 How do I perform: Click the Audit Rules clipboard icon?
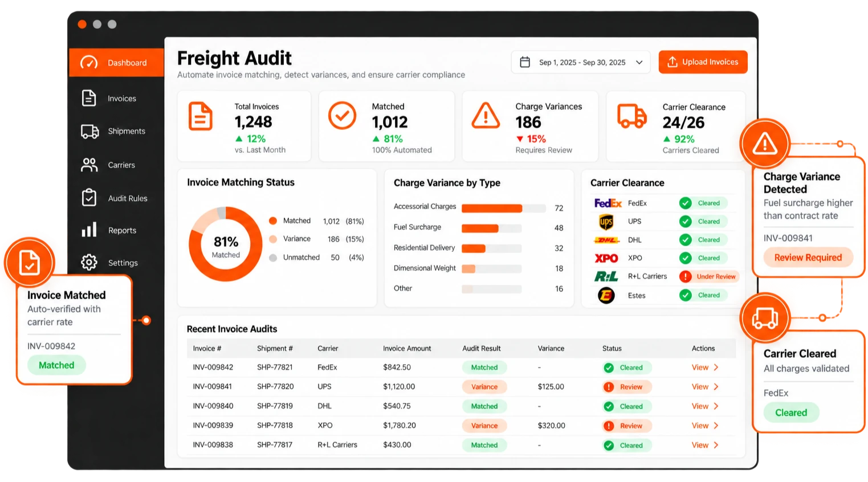coord(89,198)
